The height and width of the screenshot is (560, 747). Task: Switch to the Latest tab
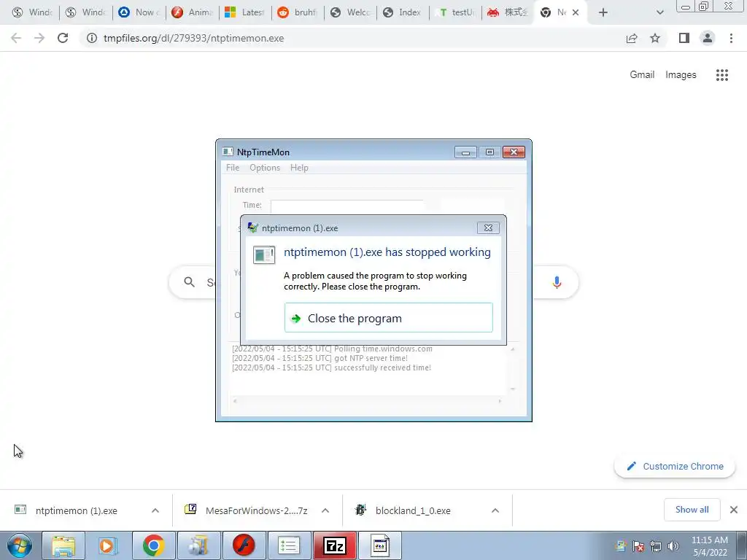pos(244,12)
